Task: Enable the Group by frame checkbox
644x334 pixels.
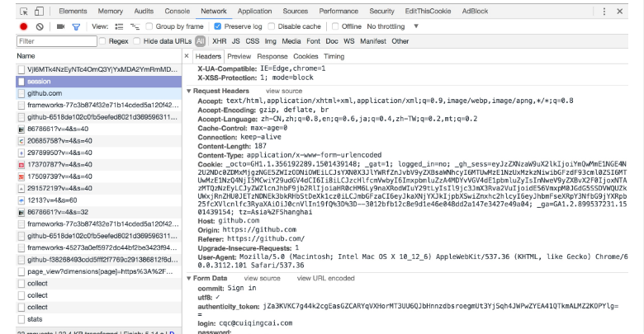Action: 149,26
